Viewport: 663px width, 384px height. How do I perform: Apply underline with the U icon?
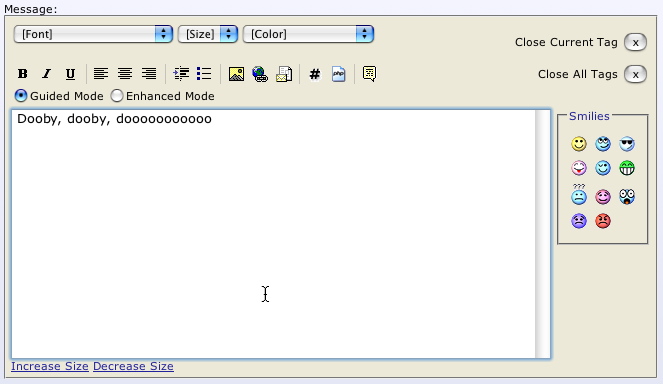point(70,74)
